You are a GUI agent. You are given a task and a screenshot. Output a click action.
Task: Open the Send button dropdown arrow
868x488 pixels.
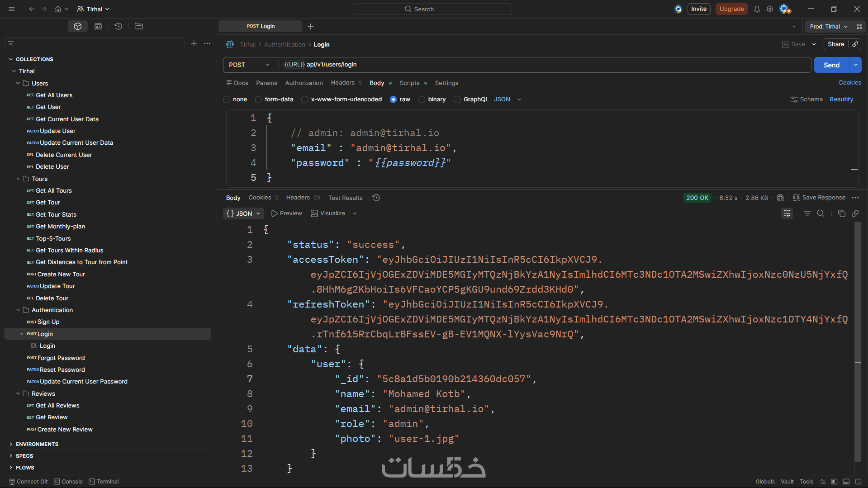pos(856,65)
